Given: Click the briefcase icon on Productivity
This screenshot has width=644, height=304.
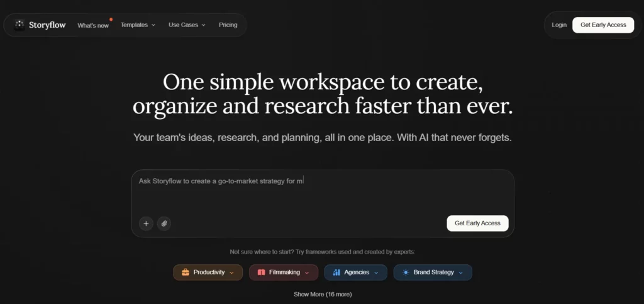Looking at the screenshot, I should (x=186, y=273).
